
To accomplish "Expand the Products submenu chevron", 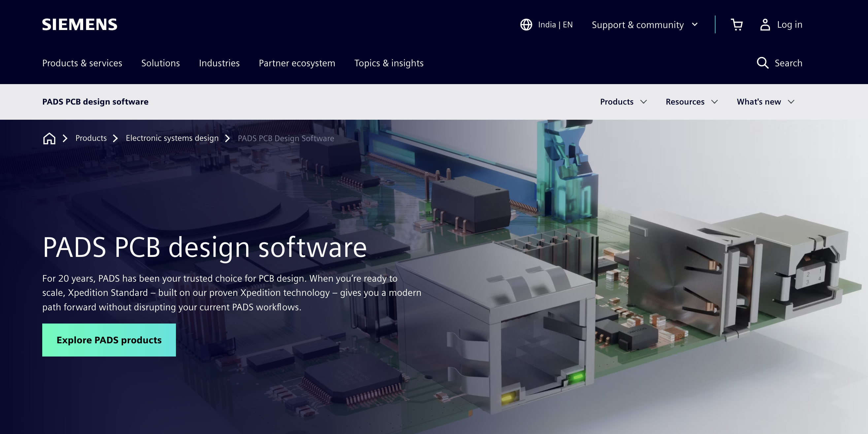I will point(644,102).
